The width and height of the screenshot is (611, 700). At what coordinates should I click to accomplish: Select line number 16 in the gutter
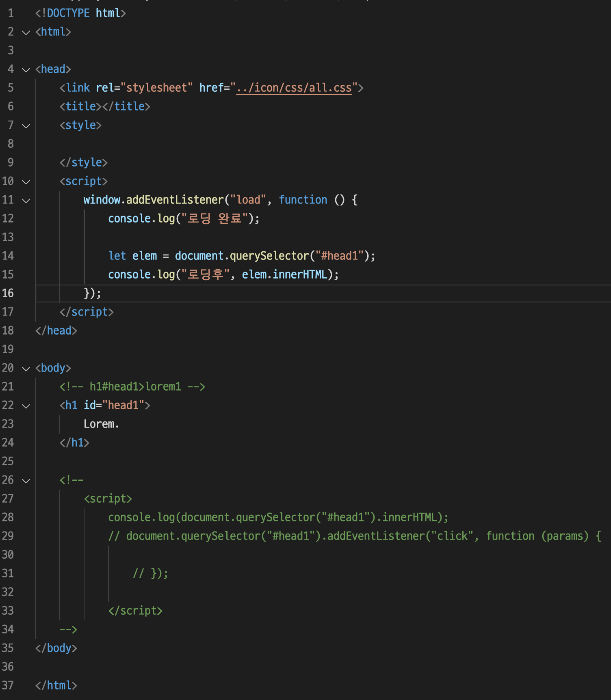(x=8, y=293)
